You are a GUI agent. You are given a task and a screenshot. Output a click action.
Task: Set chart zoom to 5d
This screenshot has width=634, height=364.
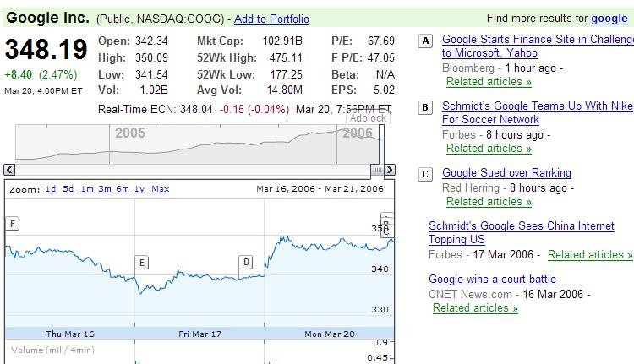pyautogui.click(x=68, y=189)
